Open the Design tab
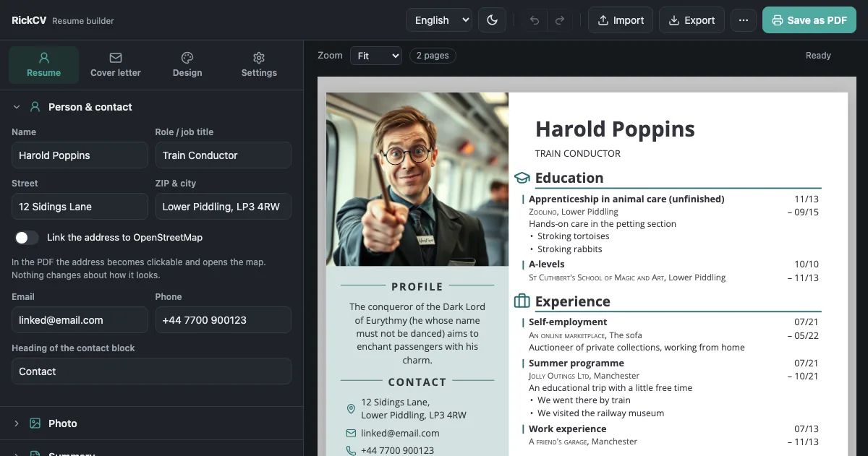868x456 pixels. click(x=187, y=65)
